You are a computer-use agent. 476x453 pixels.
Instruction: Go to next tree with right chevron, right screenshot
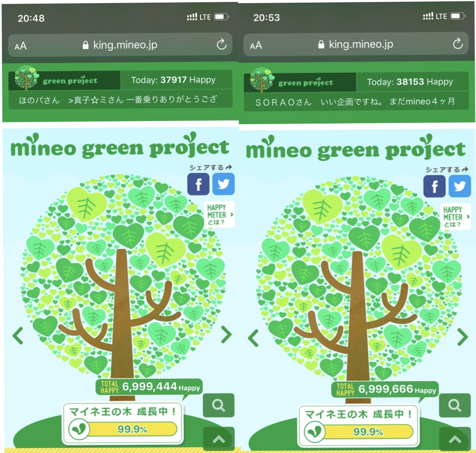[x=463, y=337]
